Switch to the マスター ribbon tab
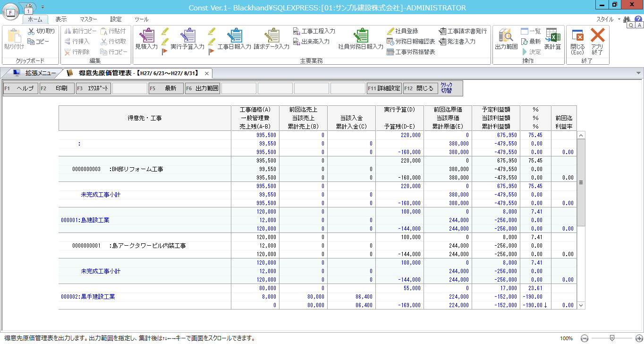 pos(88,19)
